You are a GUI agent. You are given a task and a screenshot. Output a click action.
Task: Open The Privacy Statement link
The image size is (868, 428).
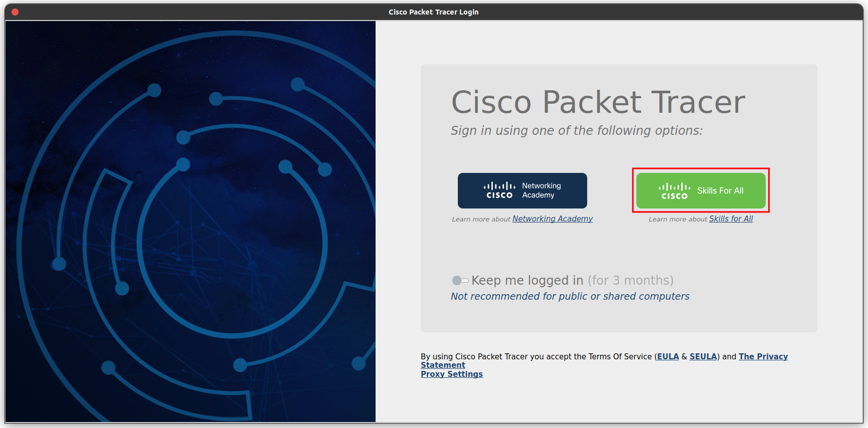pyautogui.click(x=763, y=356)
